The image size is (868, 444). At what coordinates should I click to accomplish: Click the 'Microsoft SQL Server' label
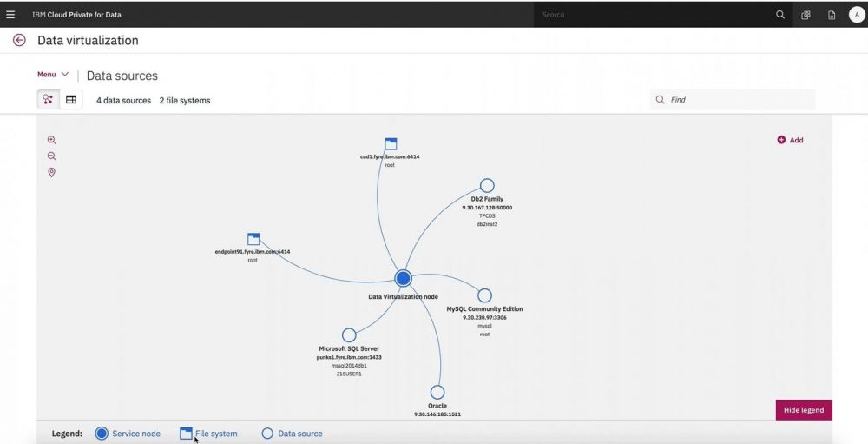pos(349,348)
